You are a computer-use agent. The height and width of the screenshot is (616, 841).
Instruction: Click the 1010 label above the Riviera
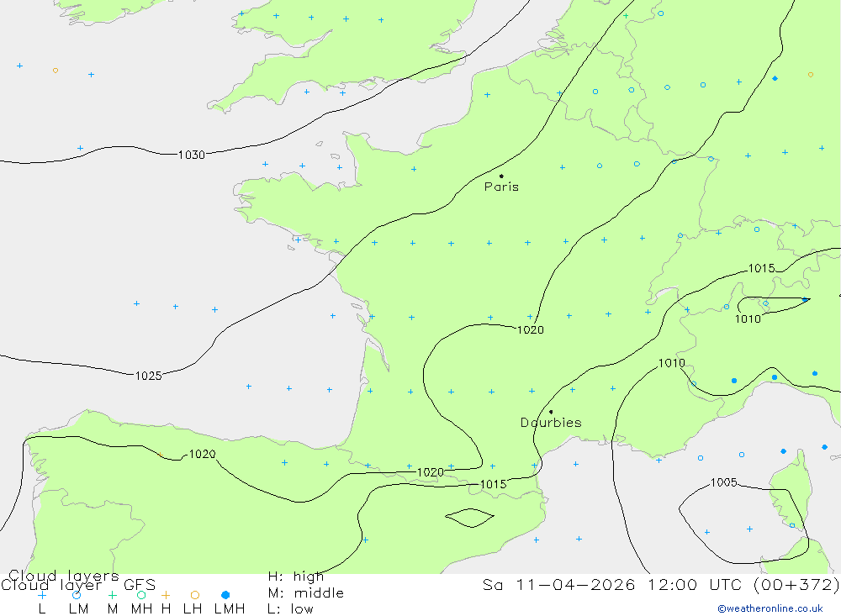click(x=671, y=363)
